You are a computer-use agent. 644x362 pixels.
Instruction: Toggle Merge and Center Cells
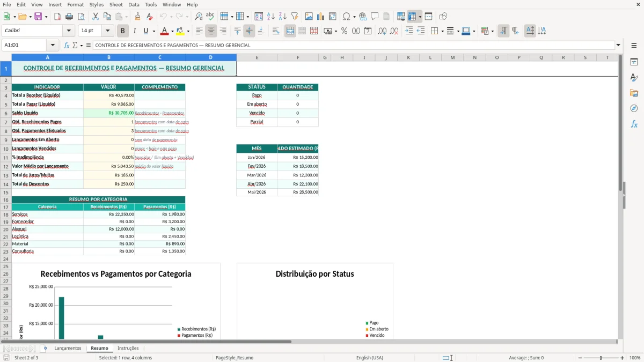click(x=290, y=31)
